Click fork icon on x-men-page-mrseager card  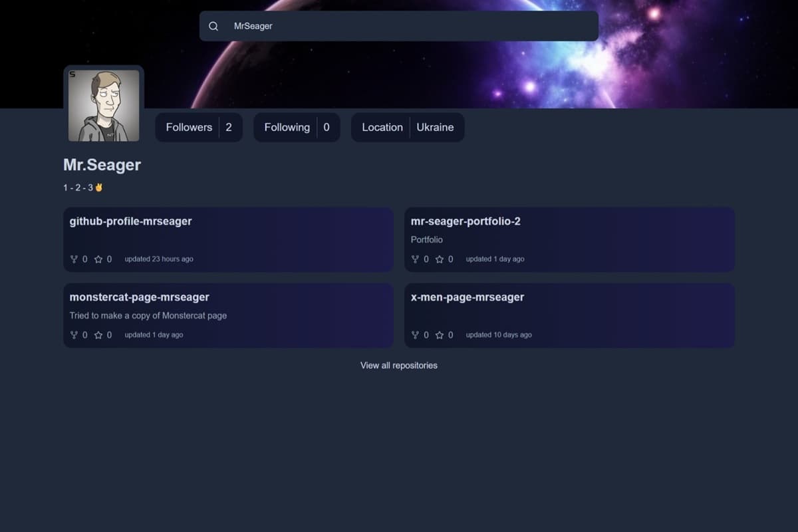tap(415, 334)
